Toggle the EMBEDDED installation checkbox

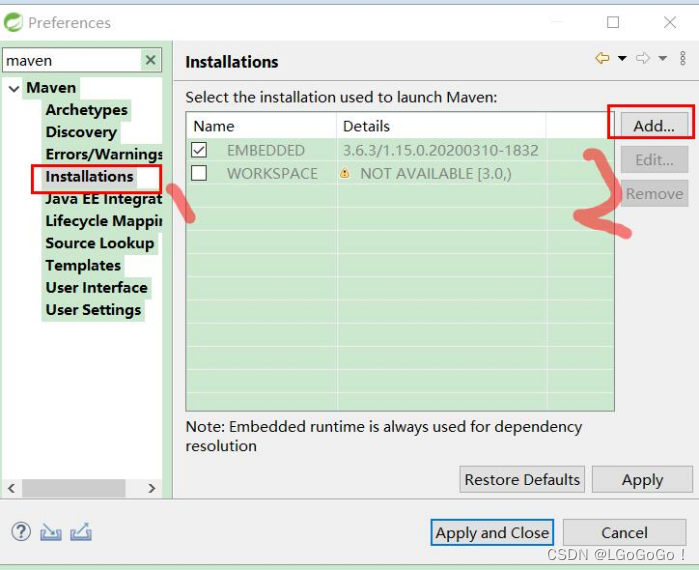point(199,150)
